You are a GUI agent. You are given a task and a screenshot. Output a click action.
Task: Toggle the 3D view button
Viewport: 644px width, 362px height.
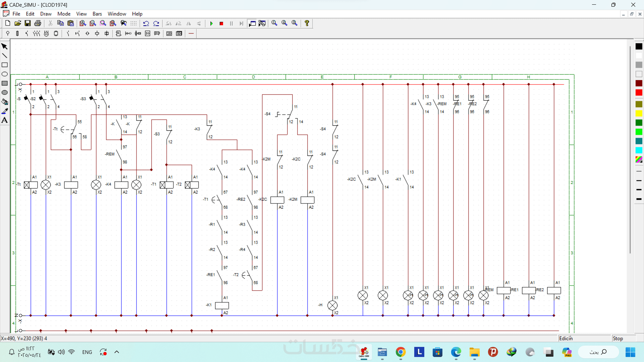tap(179, 34)
